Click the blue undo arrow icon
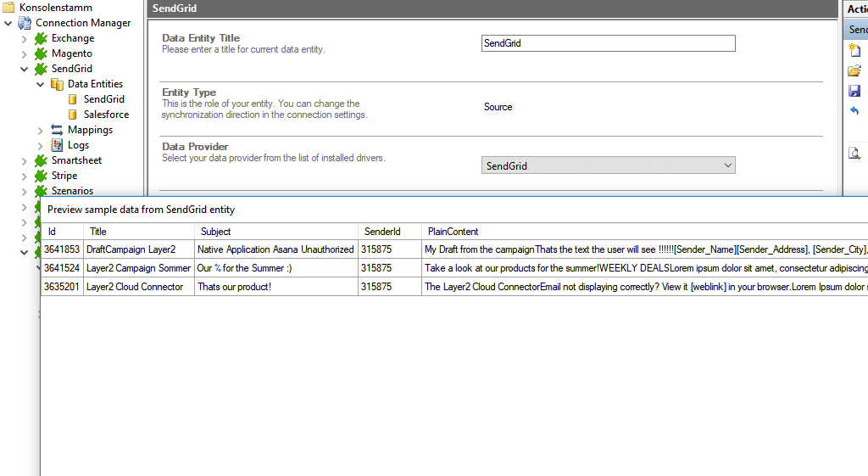Viewport: 868px width, 476px height. [x=854, y=112]
